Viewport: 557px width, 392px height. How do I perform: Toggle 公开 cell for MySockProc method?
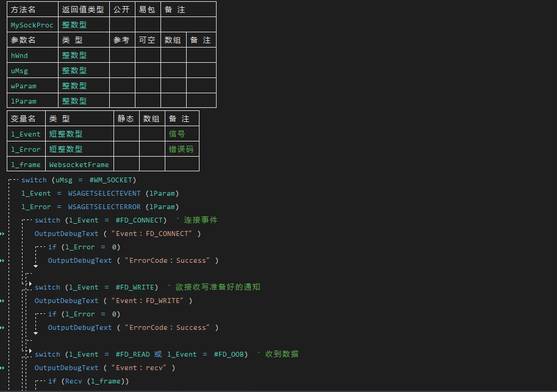[122, 25]
